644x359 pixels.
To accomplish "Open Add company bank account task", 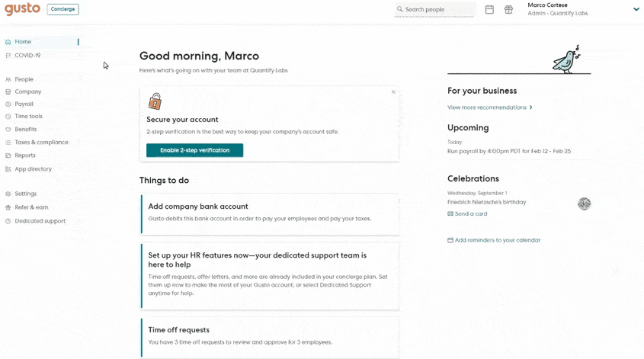I will 270,214.
